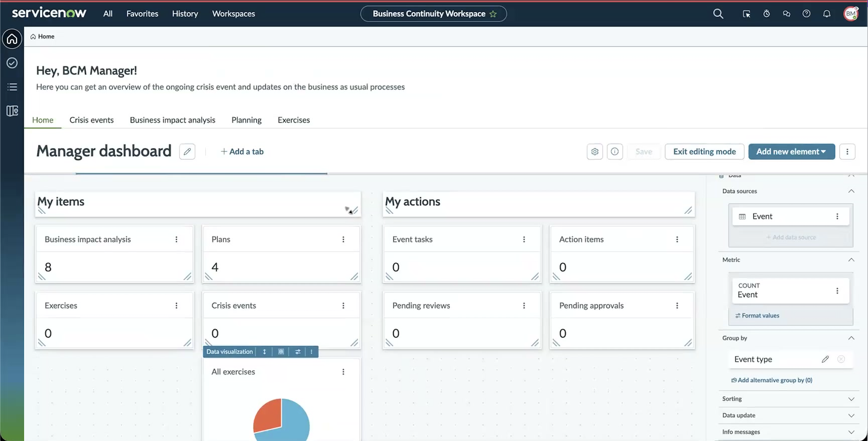Switch to Business impact analysis tab
Image resolution: width=868 pixels, height=441 pixels.
(173, 120)
